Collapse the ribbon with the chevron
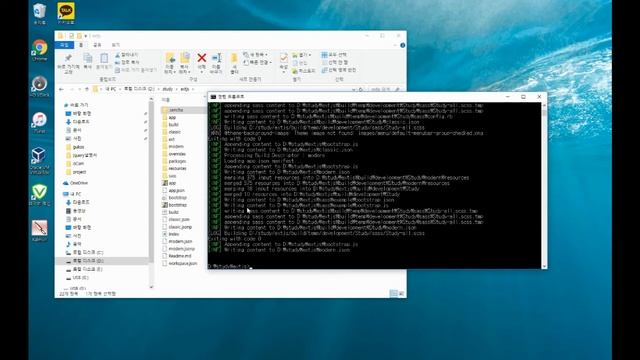Image resolution: width=640 pixels, height=360 pixels. click(x=395, y=45)
